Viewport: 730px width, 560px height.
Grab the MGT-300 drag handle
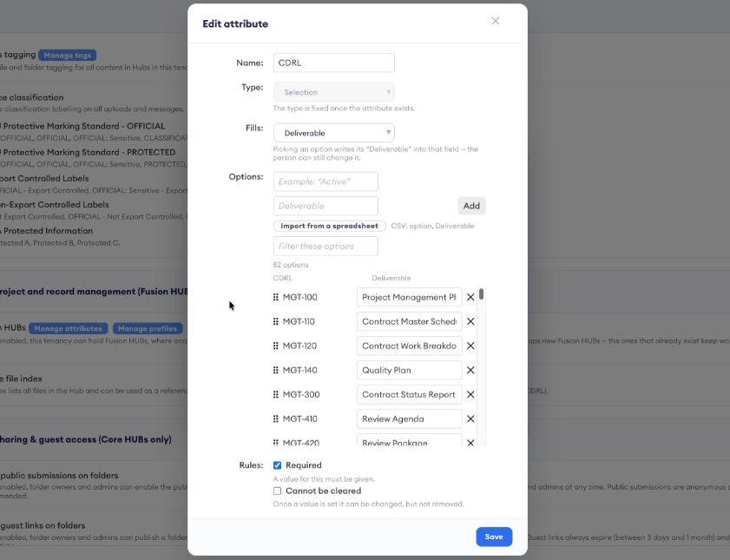pyautogui.click(x=276, y=394)
